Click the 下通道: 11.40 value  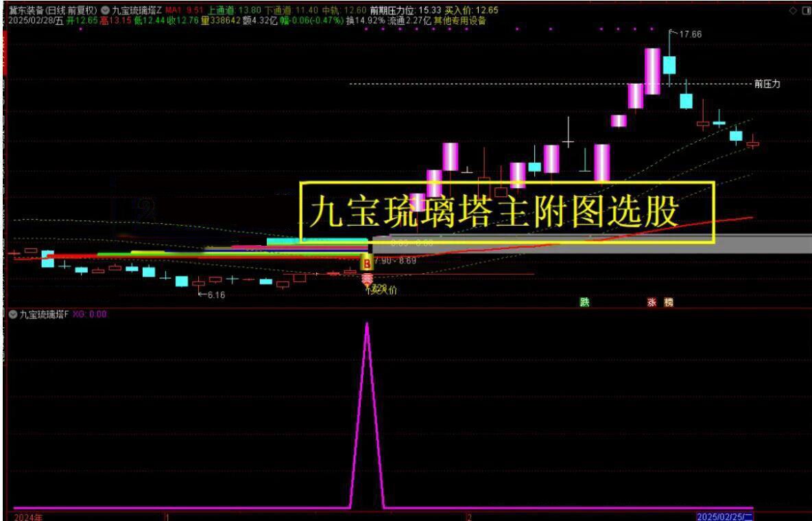[291, 10]
